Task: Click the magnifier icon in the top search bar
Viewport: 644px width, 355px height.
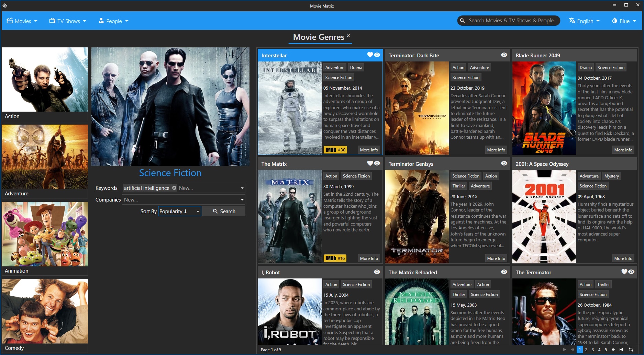Action: [x=462, y=21]
